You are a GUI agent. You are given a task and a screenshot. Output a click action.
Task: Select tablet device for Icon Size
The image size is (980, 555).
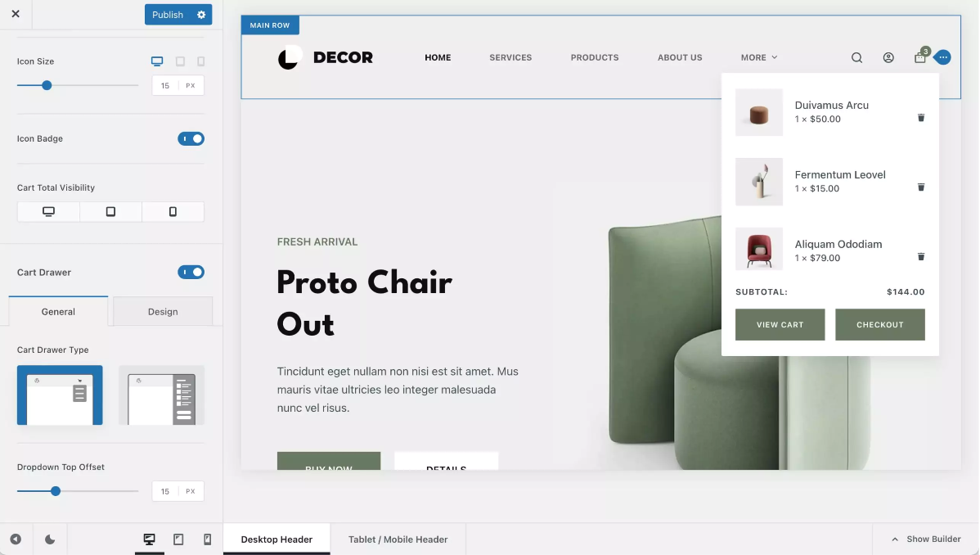tap(180, 61)
